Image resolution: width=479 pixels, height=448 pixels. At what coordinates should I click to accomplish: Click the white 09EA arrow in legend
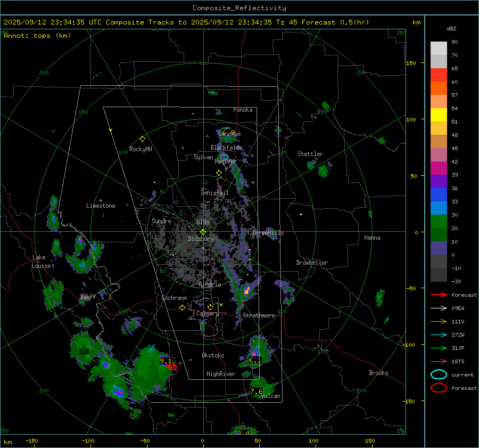(439, 308)
